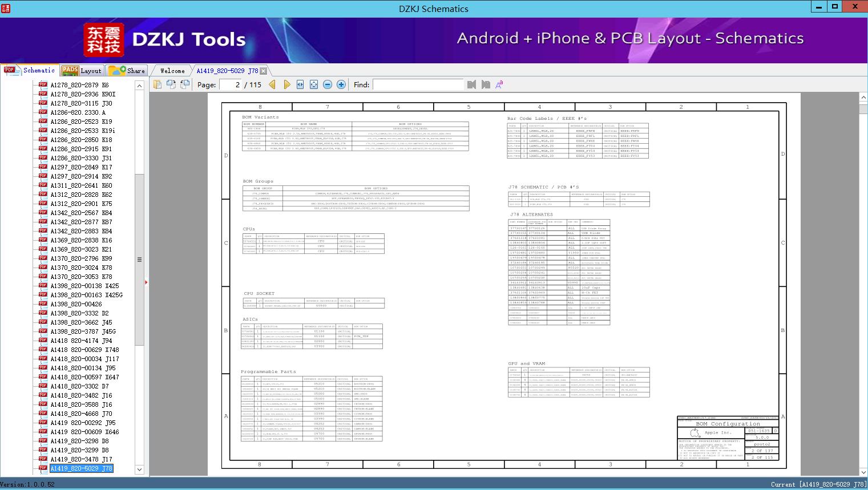868x490 pixels.
Task: Click the tree list scroll down arrow
Action: click(139, 469)
